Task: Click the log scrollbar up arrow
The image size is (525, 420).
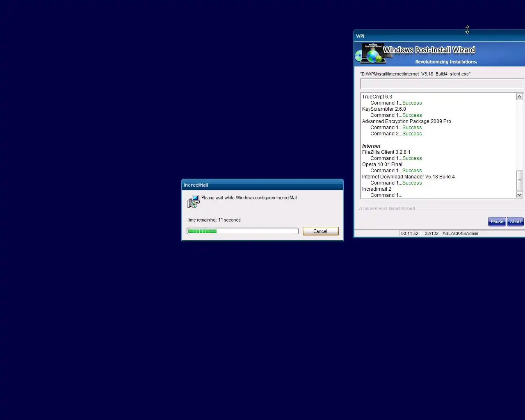Action: coord(519,97)
